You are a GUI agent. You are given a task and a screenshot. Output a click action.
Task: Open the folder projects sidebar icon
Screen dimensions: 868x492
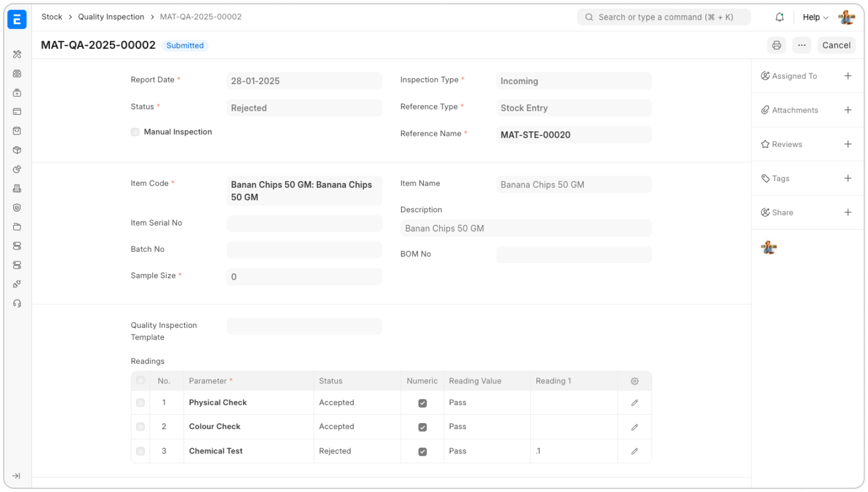(x=17, y=227)
